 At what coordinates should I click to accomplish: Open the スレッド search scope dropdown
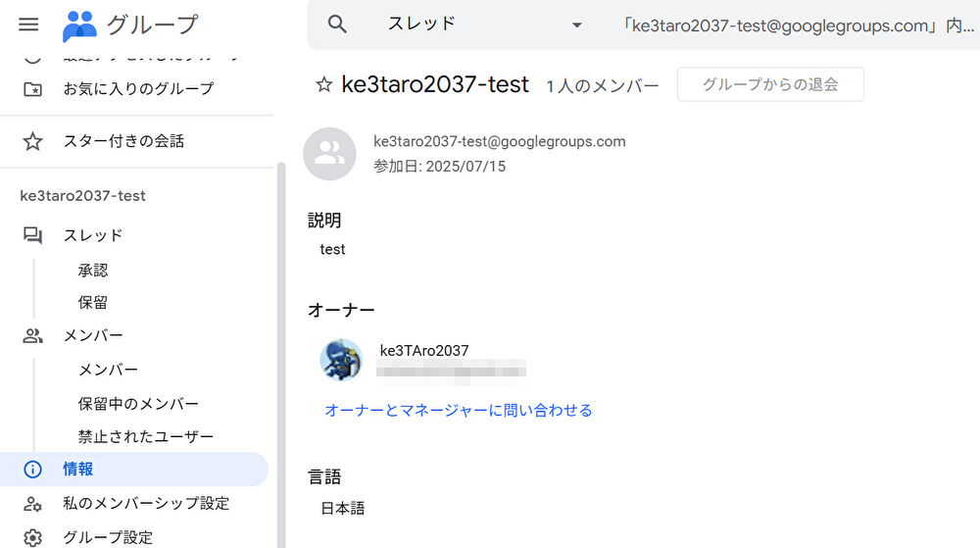tap(484, 25)
